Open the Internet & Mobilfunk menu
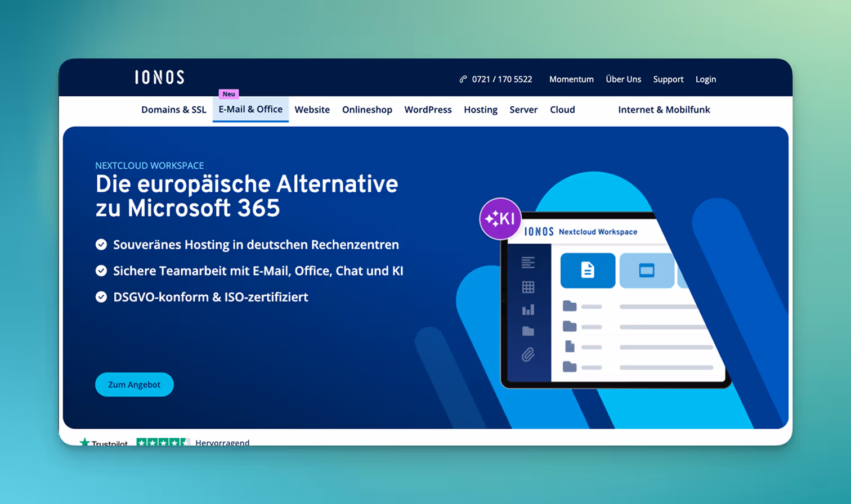The height and width of the screenshot is (504, 851). click(664, 110)
